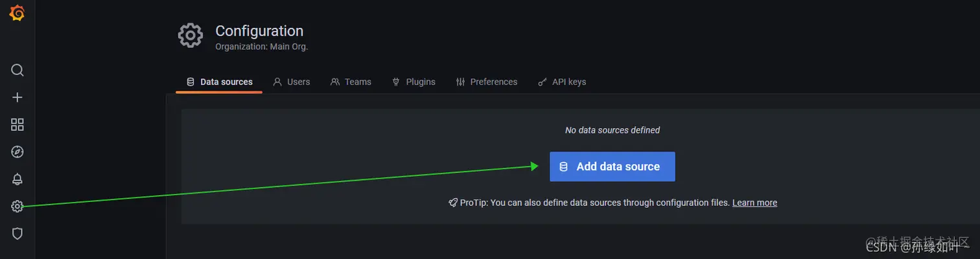Open the Plugins tab
The image size is (980, 259).
[414, 82]
